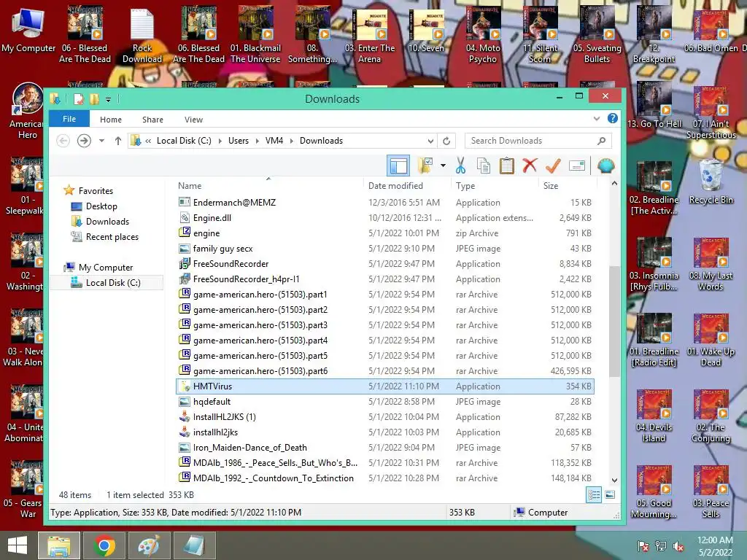Open Paint from the taskbar
This screenshot has width=747, height=560.
coord(149,545)
